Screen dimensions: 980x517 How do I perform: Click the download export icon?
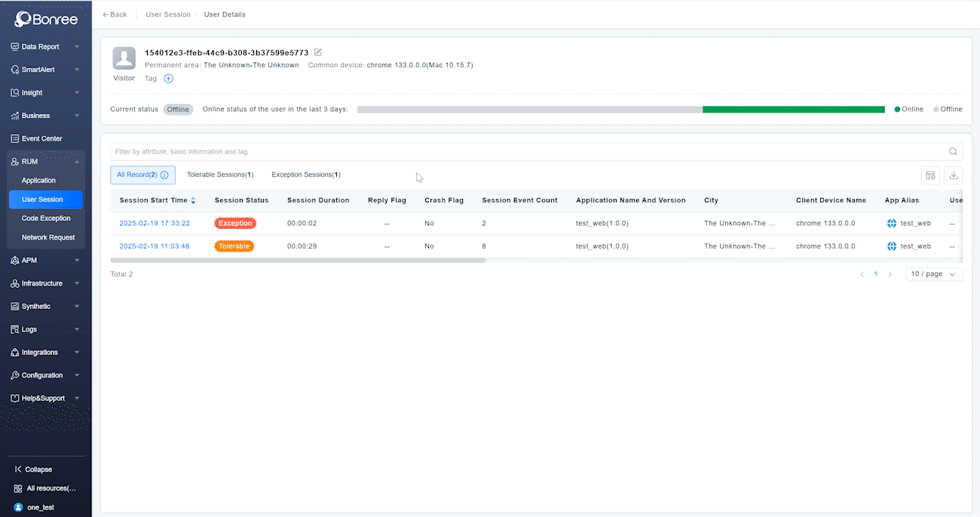click(954, 175)
